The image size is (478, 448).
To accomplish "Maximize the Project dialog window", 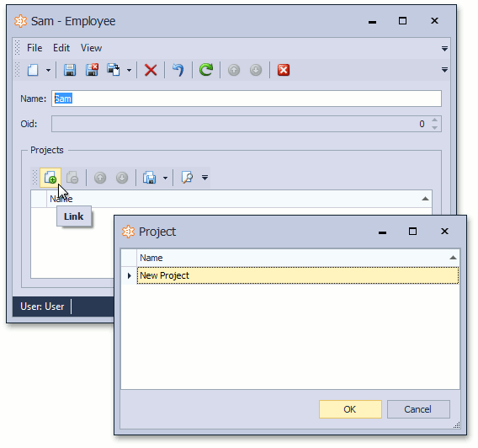I will coord(412,232).
